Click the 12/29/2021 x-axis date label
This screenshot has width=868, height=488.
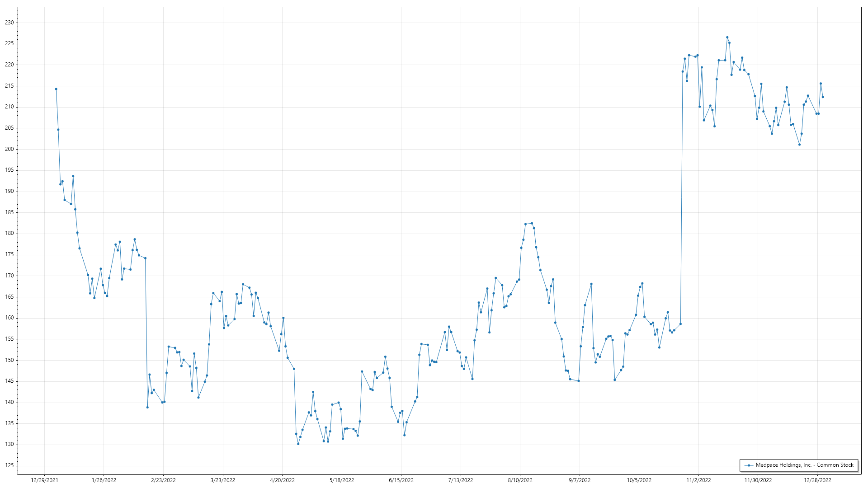44,480
